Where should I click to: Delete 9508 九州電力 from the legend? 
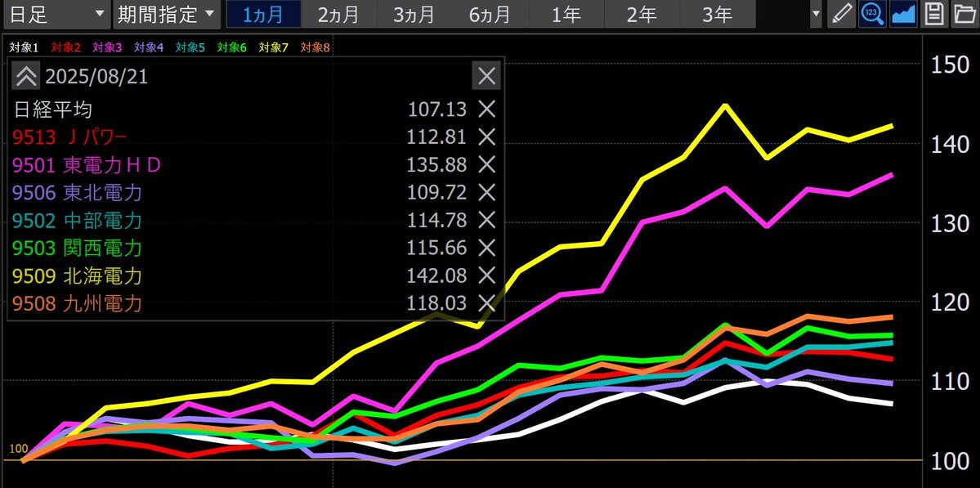click(486, 304)
